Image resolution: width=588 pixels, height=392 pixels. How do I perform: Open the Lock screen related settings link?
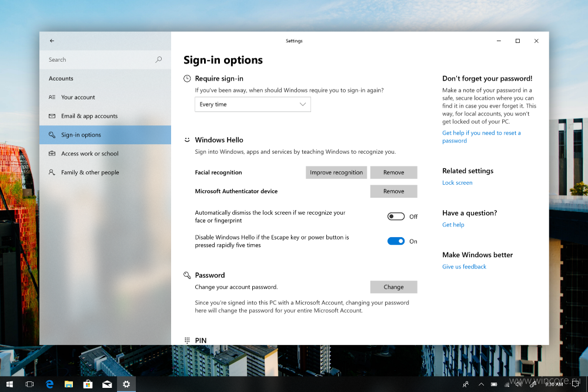457,183
